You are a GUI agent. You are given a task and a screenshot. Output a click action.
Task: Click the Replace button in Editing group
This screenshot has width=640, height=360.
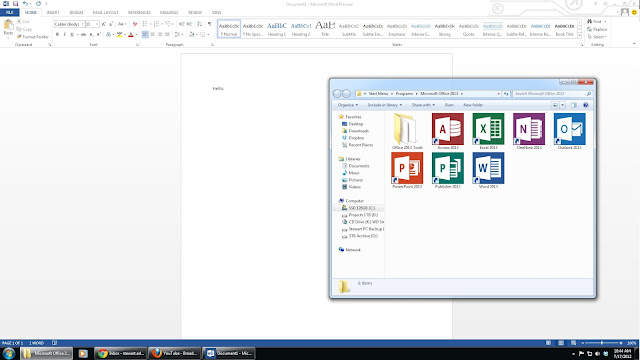597,29
